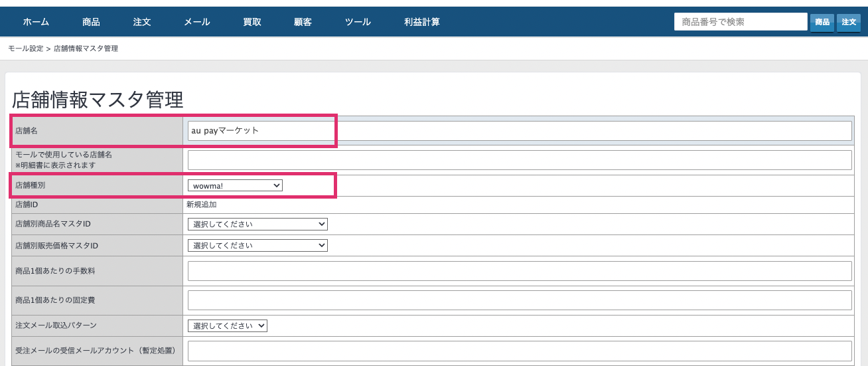This screenshot has height=366, width=868.
Task: Open the 店舗種別 wowma! dropdown
Action: (x=235, y=186)
